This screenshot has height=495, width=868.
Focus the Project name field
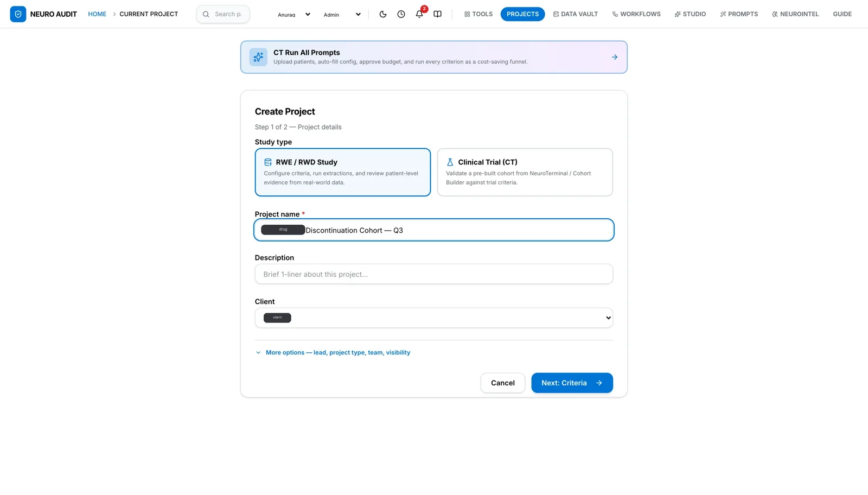[434, 230]
